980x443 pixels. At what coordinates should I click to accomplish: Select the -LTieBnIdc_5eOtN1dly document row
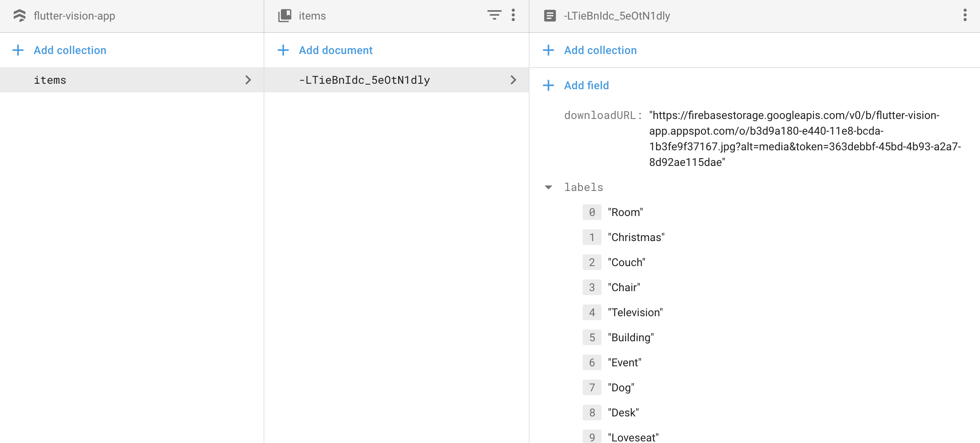point(364,80)
